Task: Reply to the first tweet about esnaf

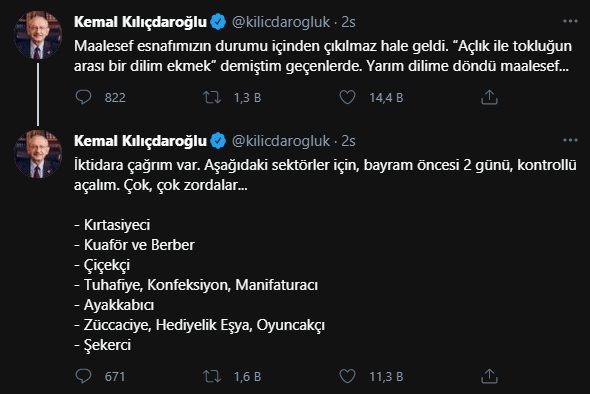Action: click(x=84, y=97)
